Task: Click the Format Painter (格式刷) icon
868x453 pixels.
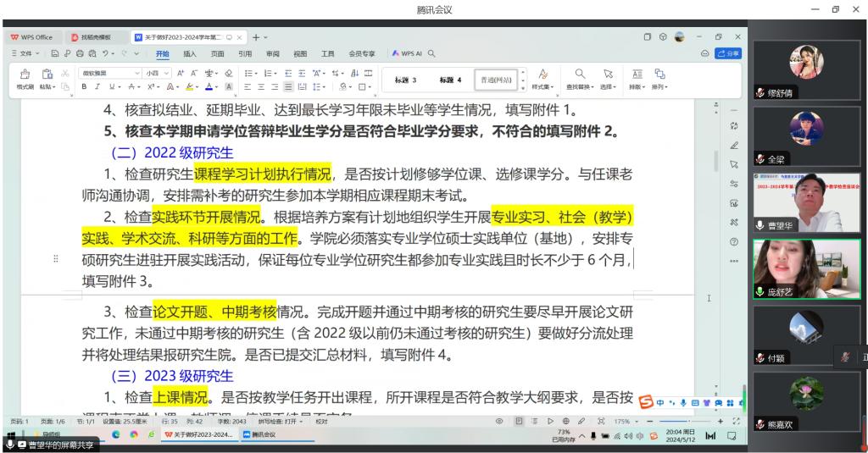Action: pos(25,75)
